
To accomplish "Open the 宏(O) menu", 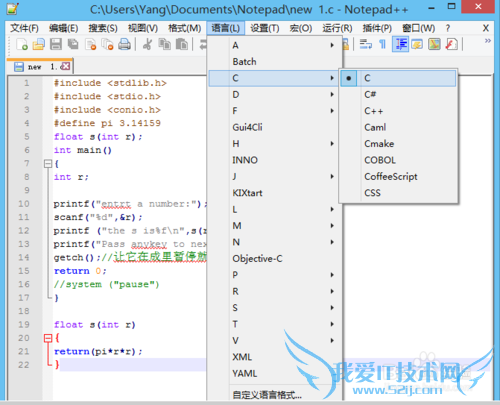I will coord(301,28).
